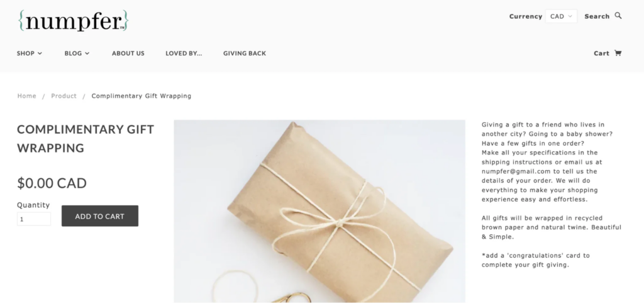Screen dimensions: 644x303
Task: Click the Cart text link
Action: pos(601,53)
